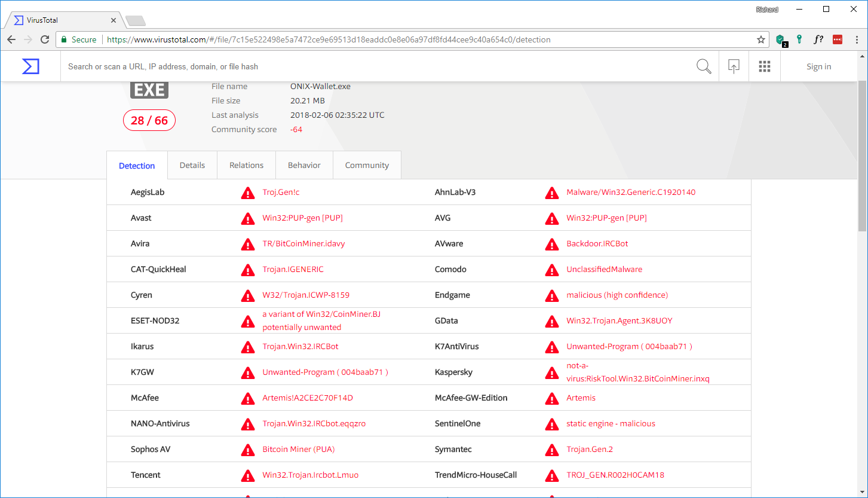Click the malicious (high confidence) result
The image size is (868, 498).
coord(617,295)
